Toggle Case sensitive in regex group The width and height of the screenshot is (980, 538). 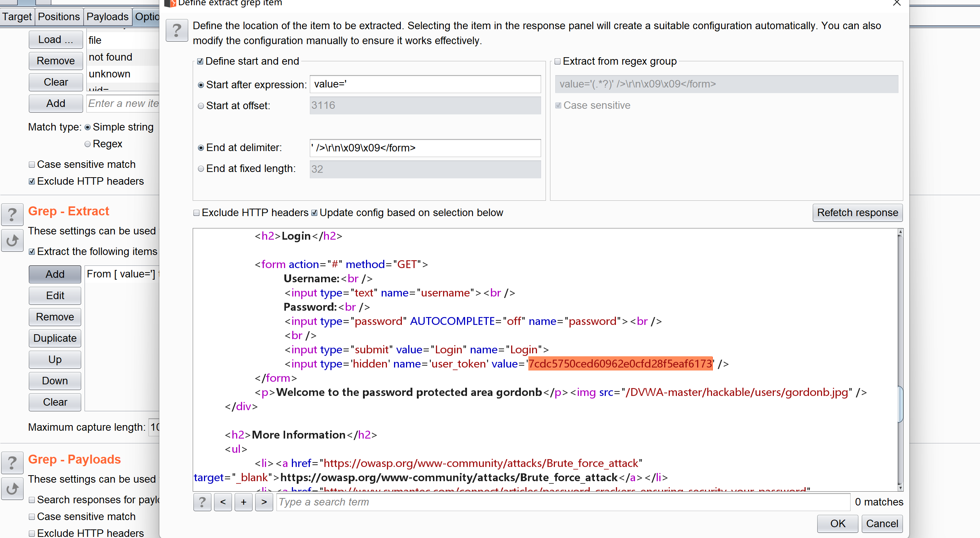pos(558,105)
